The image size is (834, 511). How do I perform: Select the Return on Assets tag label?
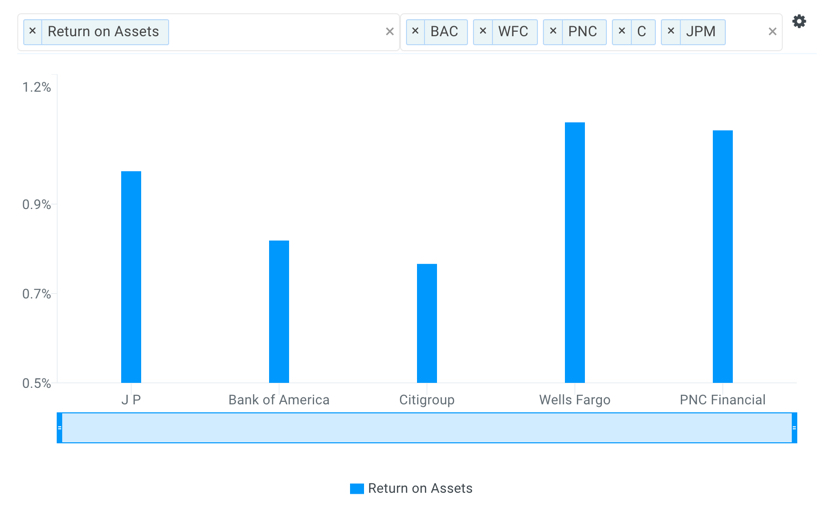[x=103, y=32]
